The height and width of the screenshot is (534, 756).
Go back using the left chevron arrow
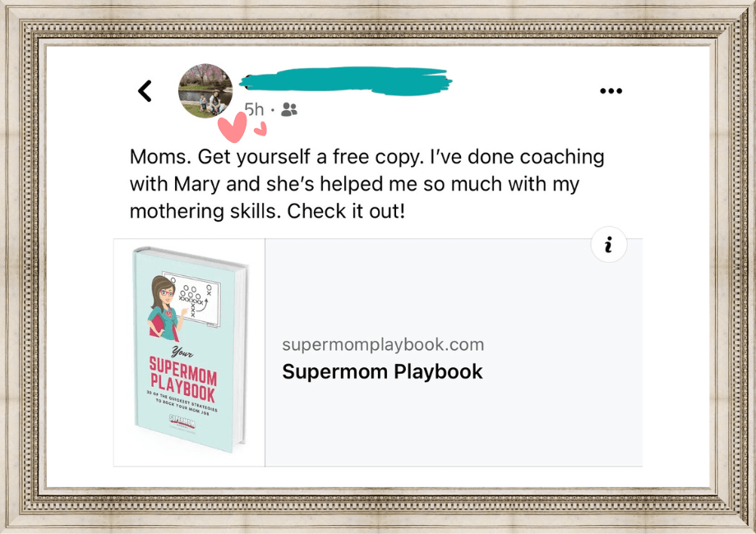pyautogui.click(x=145, y=90)
